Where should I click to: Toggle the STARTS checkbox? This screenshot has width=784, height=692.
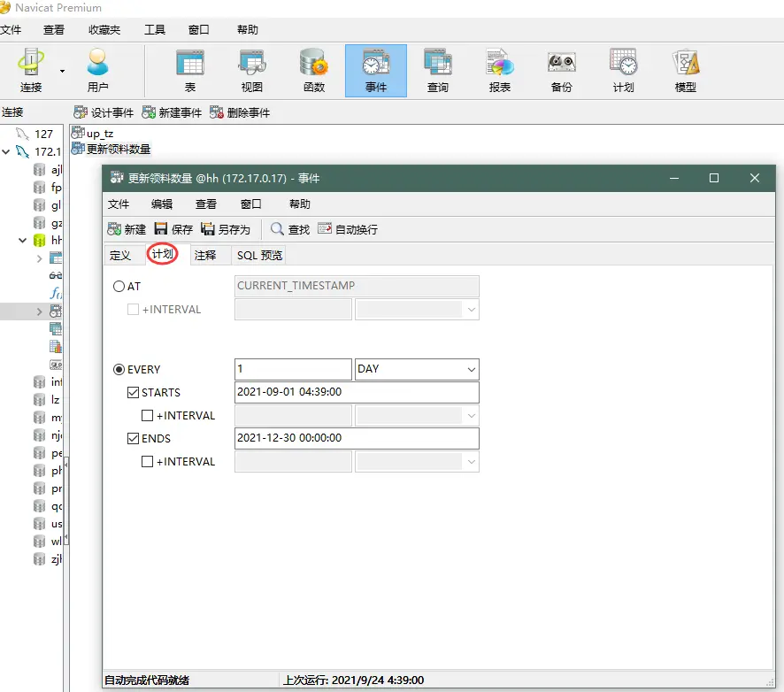pos(133,393)
